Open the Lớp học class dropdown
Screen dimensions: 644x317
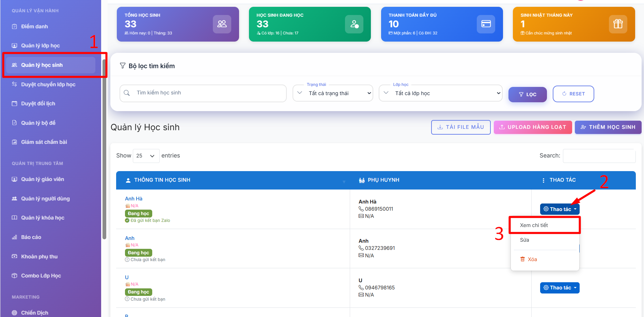click(441, 93)
